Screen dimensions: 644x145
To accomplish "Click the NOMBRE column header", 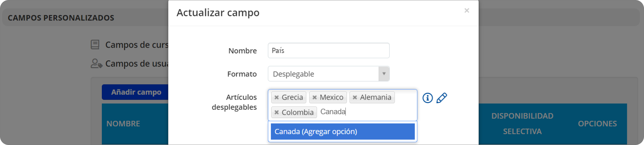I will [123, 123].
